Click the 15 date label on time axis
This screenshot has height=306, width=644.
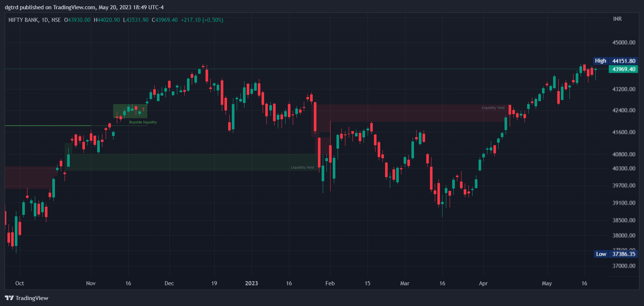coord(367,283)
